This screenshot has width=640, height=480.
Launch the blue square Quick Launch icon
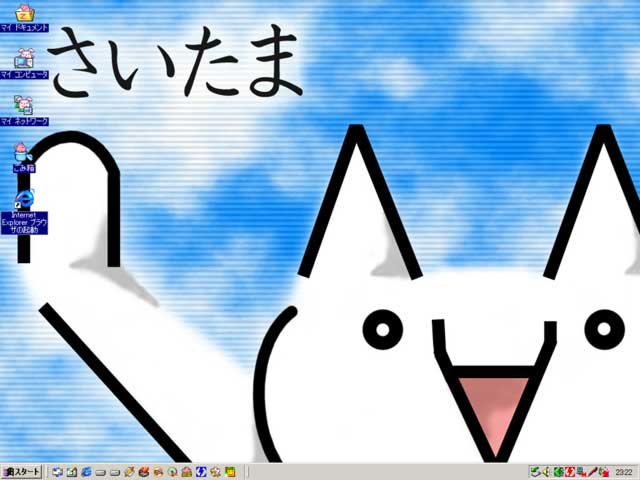pyautogui.click(x=201, y=471)
